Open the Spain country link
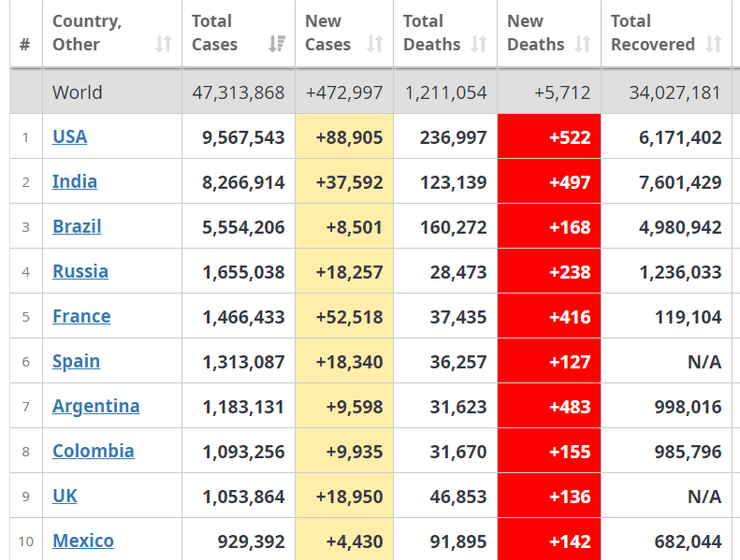 [x=76, y=362]
